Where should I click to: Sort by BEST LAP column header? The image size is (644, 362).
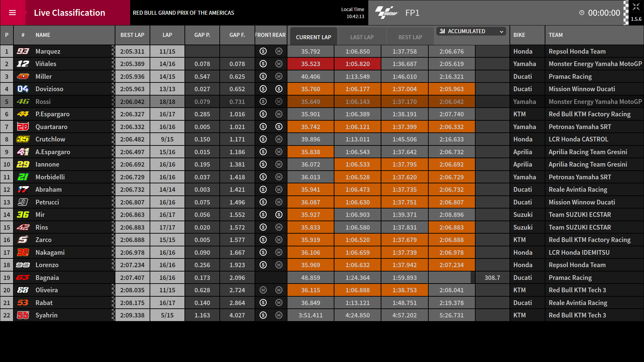132,35
